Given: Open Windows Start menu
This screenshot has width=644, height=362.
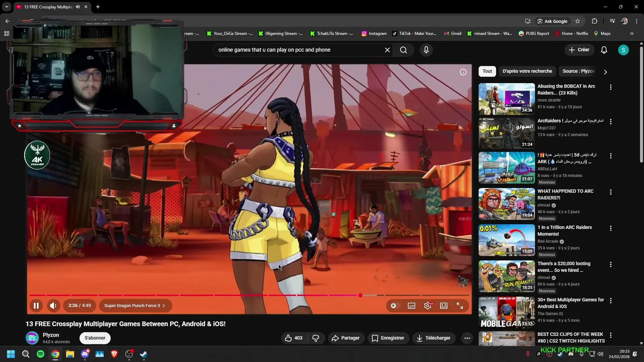Looking at the screenshot, I should [11, 354].
